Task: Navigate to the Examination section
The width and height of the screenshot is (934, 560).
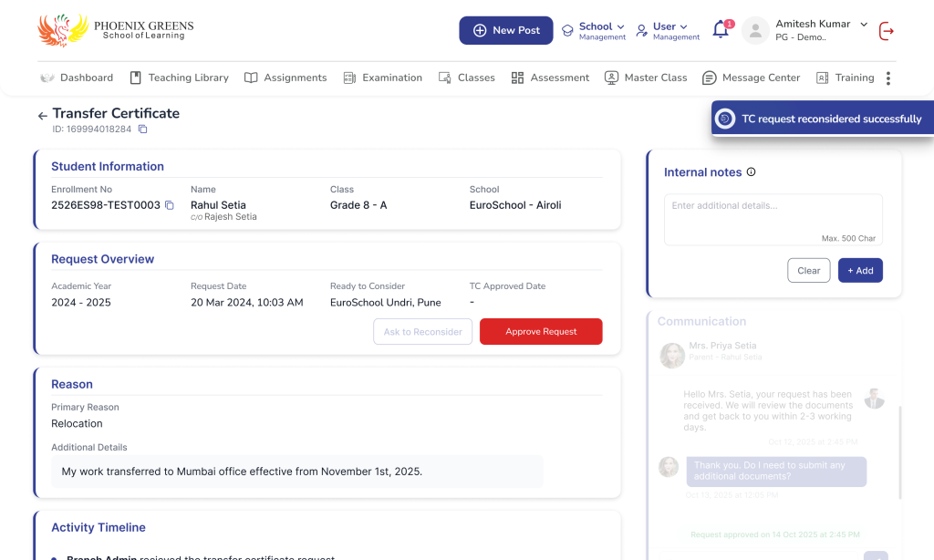Action: coord(382,78)
